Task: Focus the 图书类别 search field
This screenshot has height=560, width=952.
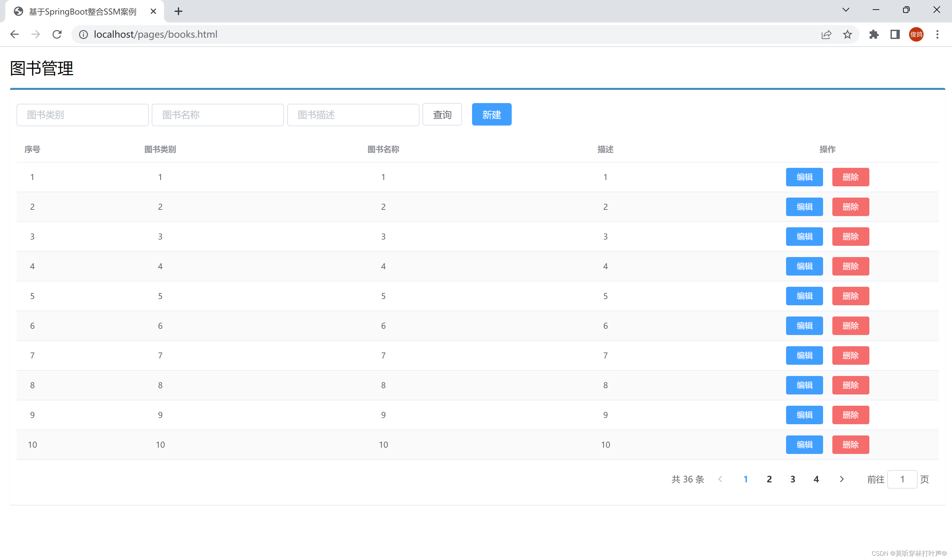Action: pyautogui.click(x=82, y=115)
